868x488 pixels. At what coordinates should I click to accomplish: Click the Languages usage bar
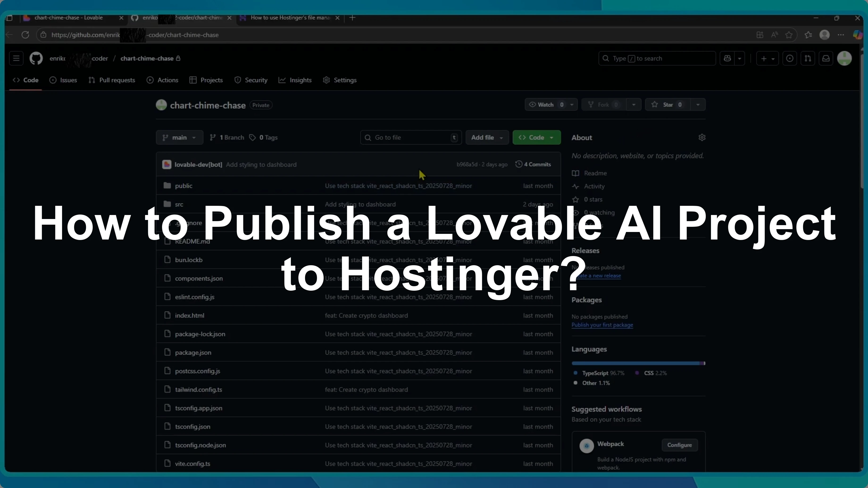(x=638, y=363)
